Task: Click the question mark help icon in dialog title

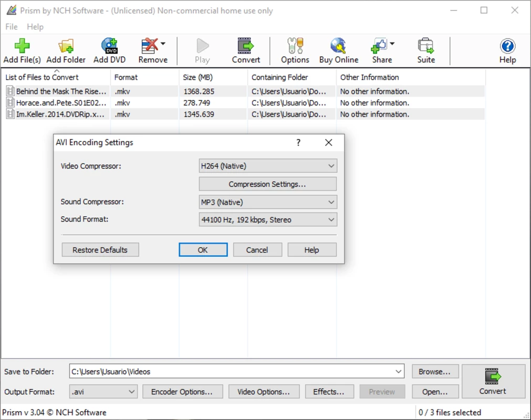Action: pyautogui.click(x=298, y=142)
